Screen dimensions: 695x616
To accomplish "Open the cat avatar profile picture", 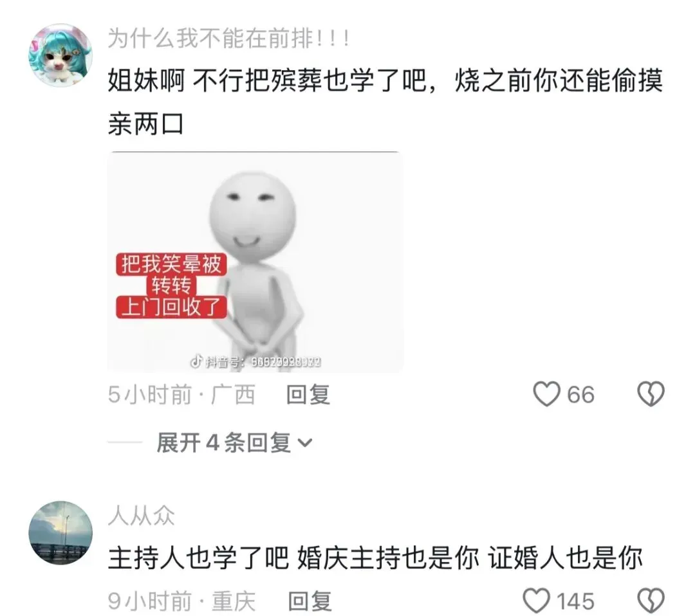I will pyautogui.click(x=60, y=55).
